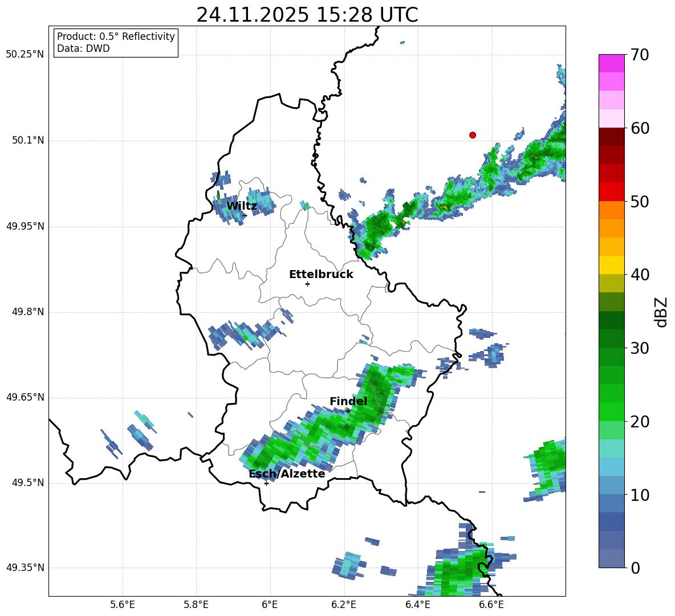
Task: Click the Ettelbruck city label
Action: click(x=321, y=275)
